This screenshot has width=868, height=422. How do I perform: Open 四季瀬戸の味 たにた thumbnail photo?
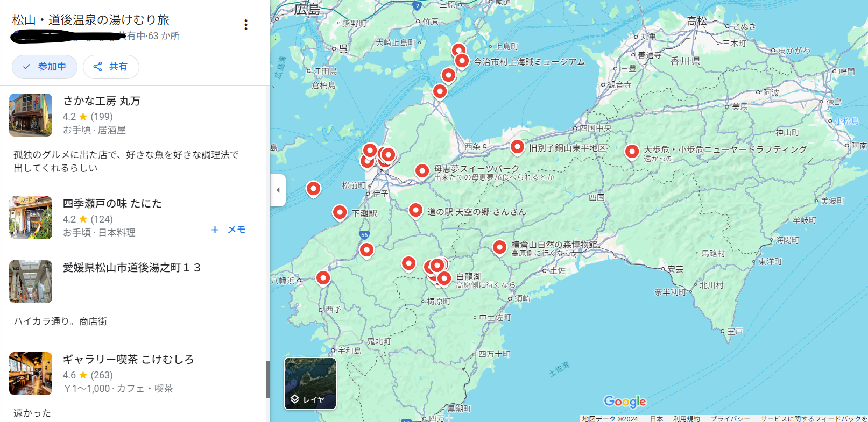pos(31,218)
